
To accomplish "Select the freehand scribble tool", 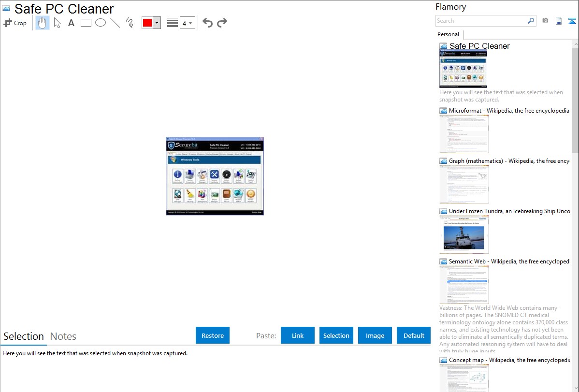I will pyautogui.click(x=130, y=23).
